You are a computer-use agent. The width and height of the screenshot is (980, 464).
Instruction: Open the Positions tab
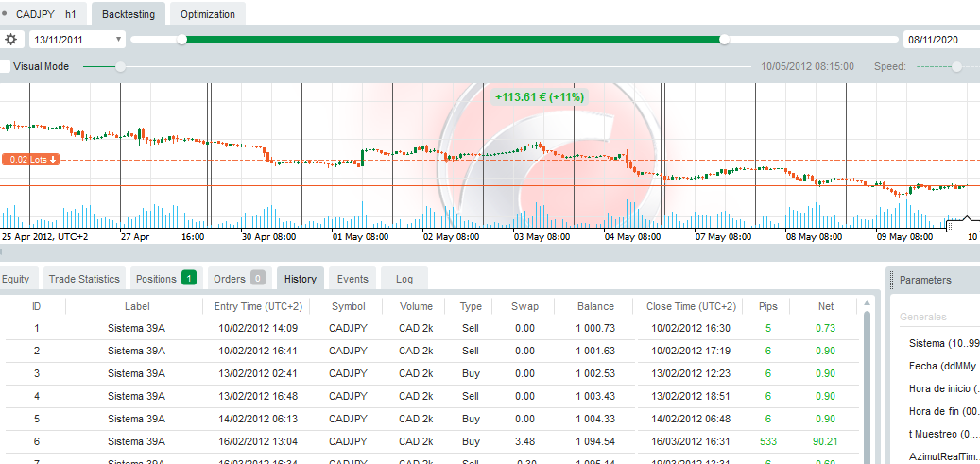point(166,279)
